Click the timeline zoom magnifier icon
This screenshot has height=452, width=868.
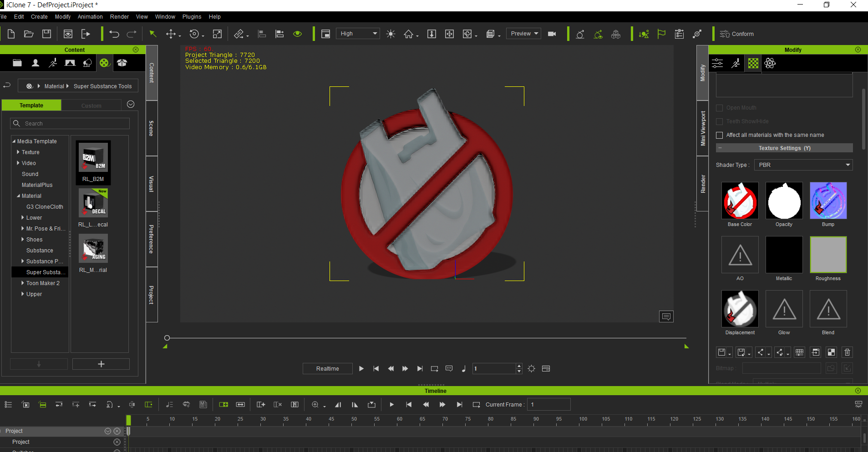(x=315, y=405)
